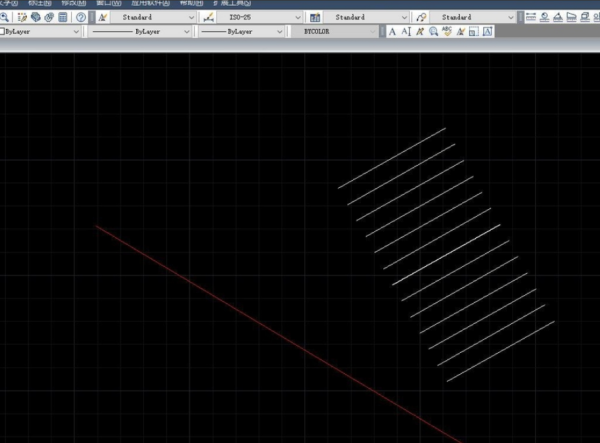
Task: Click the Help question mark icon
Action: pyautogui.click(x=80, y=17)
